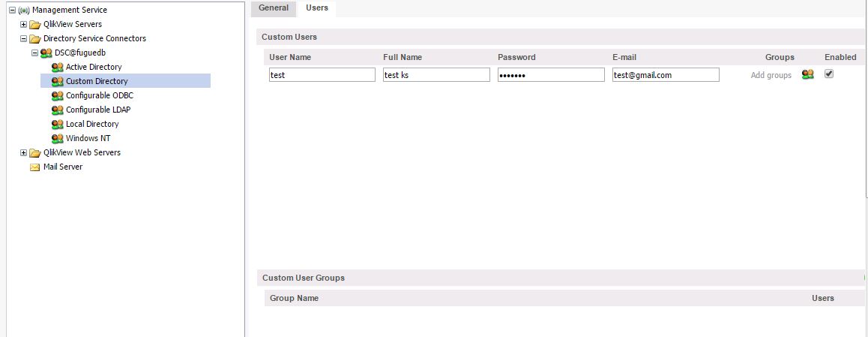Collapse the Management Service root node
868x337 pixels.
click(x=12, y=10)
